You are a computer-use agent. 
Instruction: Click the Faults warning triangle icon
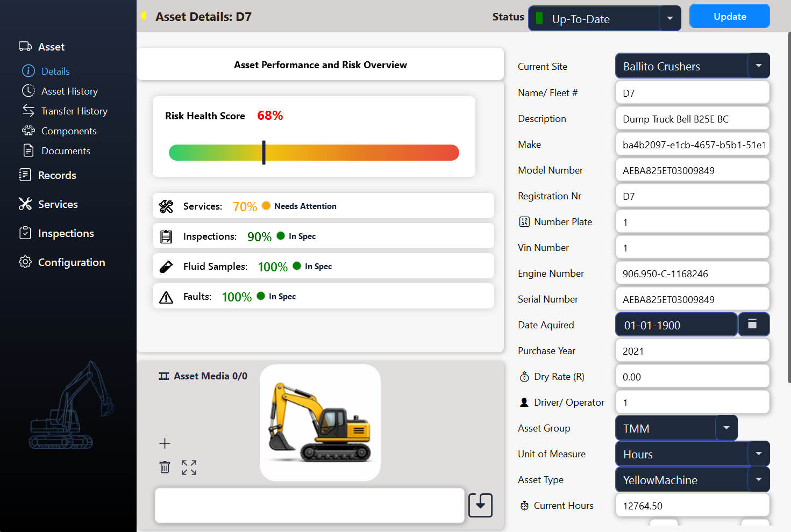pyautogui.click(x=166, y=297)
